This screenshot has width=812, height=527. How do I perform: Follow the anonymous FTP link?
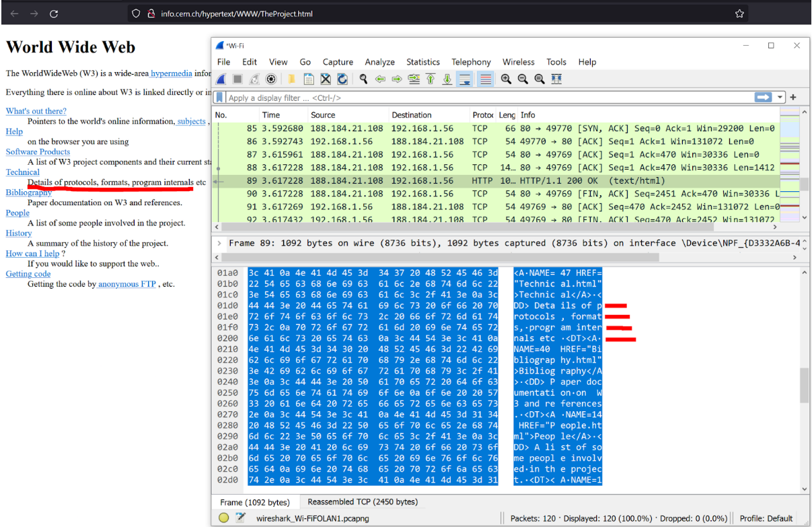pyautogui.click(x=127, y=284)
